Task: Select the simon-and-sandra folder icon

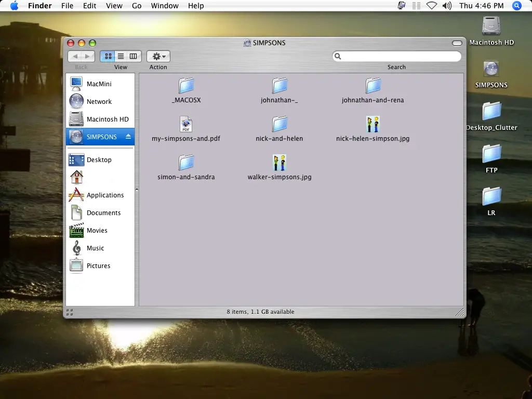Action: coord(187,163)
